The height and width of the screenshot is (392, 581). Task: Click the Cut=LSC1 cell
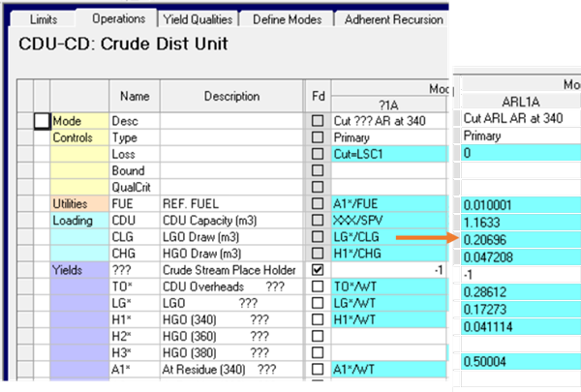coord(387,154)
